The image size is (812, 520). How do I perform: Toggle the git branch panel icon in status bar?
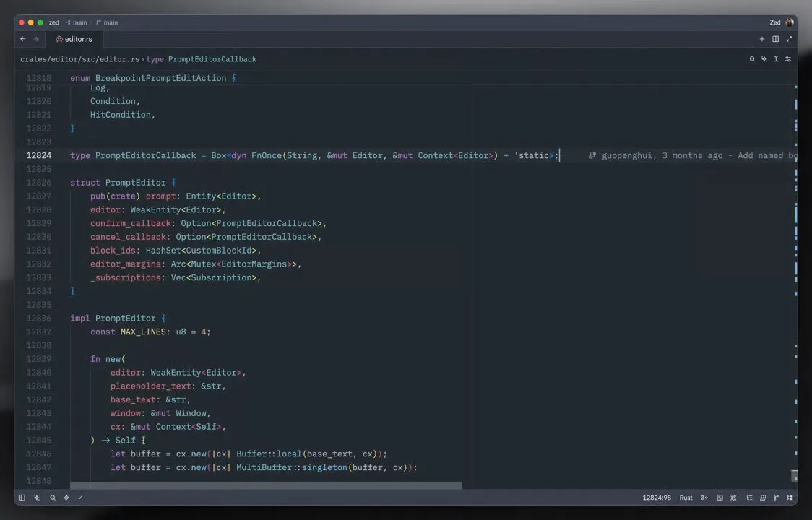tap(777, 498)
